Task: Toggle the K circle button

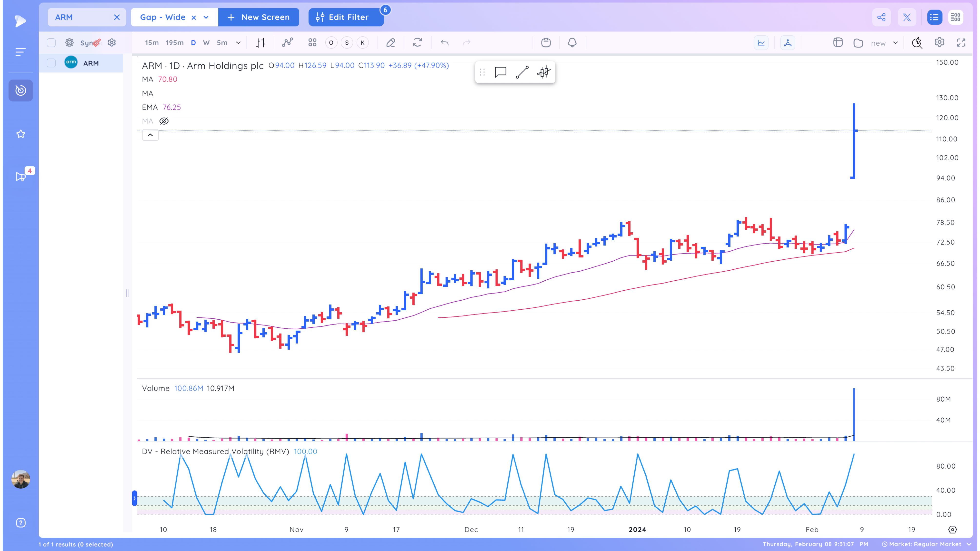Action: click(x=362, y=43)
